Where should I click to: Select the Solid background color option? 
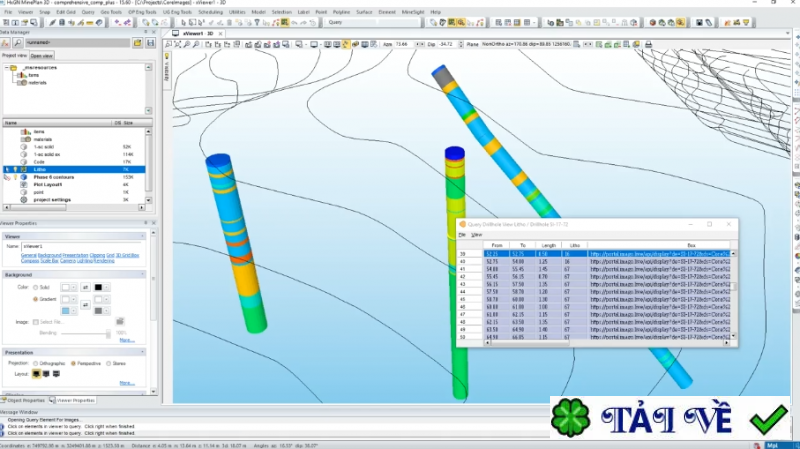[36, 287]
